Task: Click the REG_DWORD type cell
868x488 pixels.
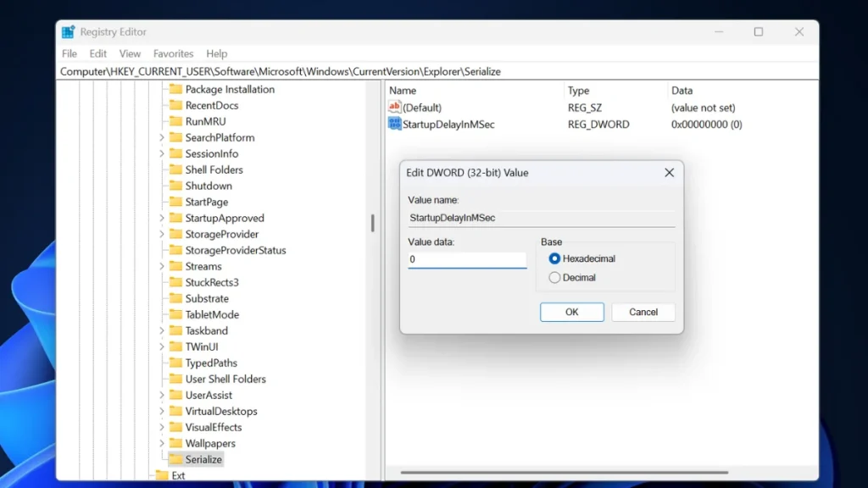Action: click(598, 124)
